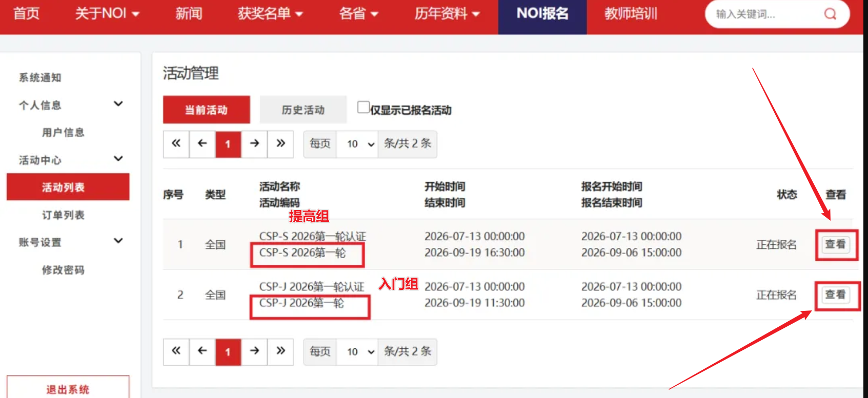Click the 报名开始时间 column header

(612, 186)
